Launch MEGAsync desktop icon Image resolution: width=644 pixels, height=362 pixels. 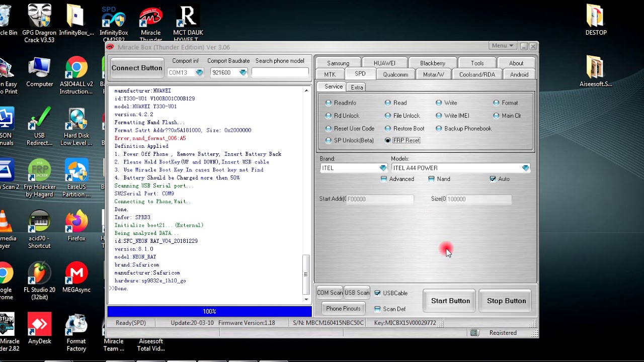(76, 277)
